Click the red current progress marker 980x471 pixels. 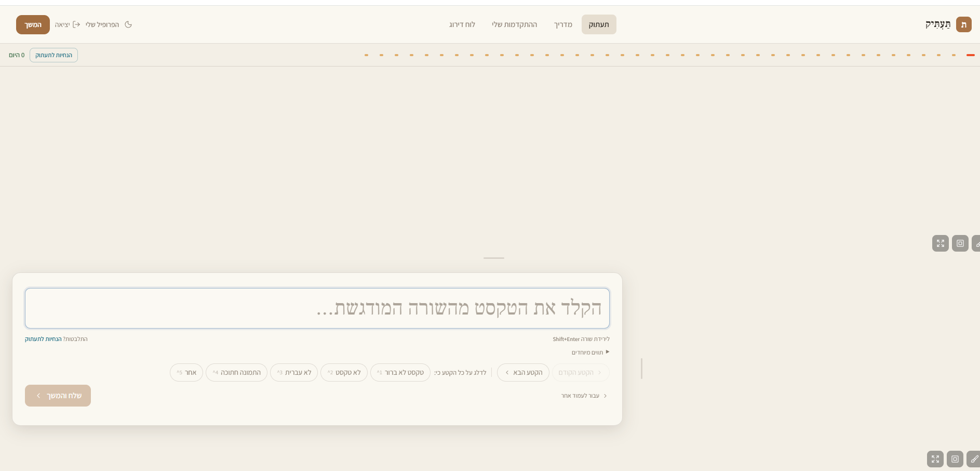(x=970, y=55)
